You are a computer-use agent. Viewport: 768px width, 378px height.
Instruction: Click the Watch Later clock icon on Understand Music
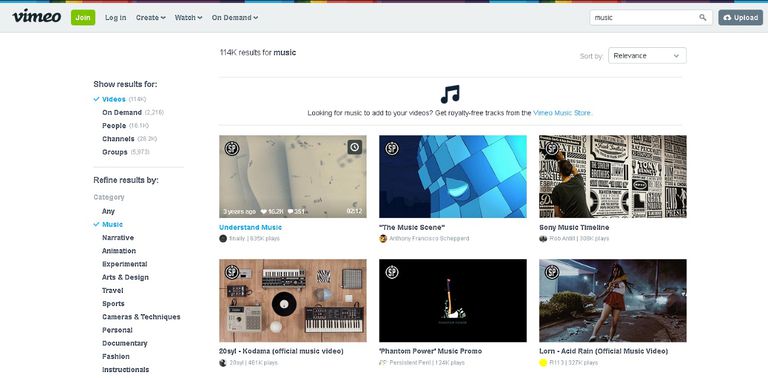(x=355, y=147)
